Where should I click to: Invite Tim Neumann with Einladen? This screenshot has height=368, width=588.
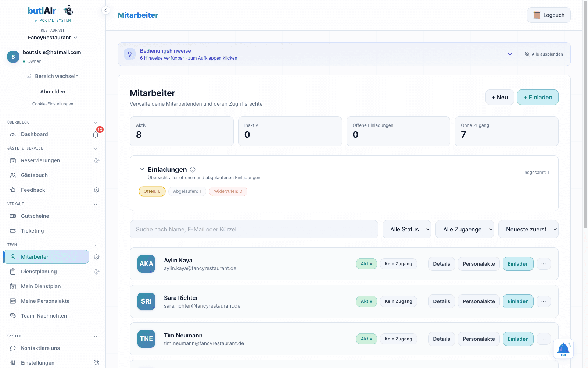coord(518,339)
